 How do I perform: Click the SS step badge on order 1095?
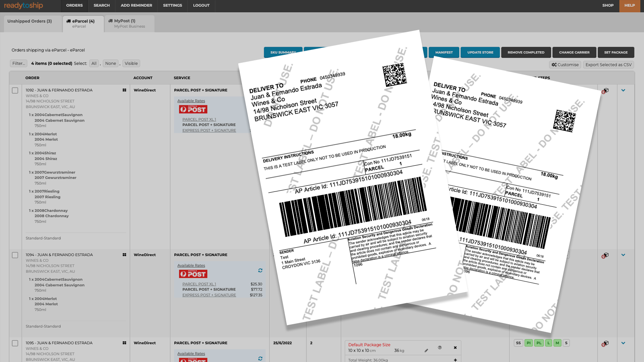(518, 343)
